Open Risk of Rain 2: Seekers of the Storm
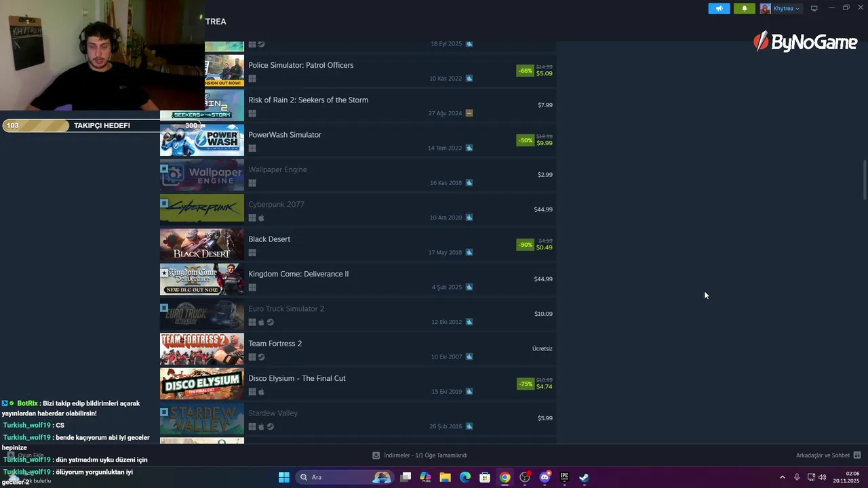This screenshot has width=868, height=488. (x=358, y=105)
